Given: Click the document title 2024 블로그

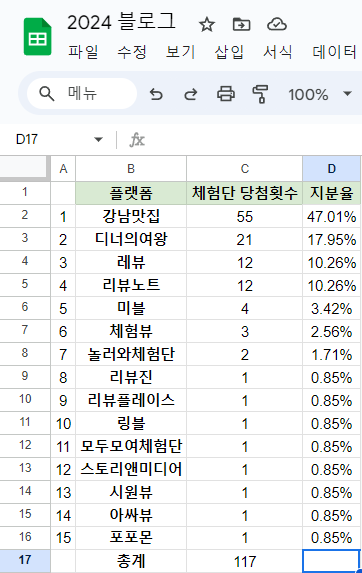Looking at the screenshot, I should pos(121,22).
